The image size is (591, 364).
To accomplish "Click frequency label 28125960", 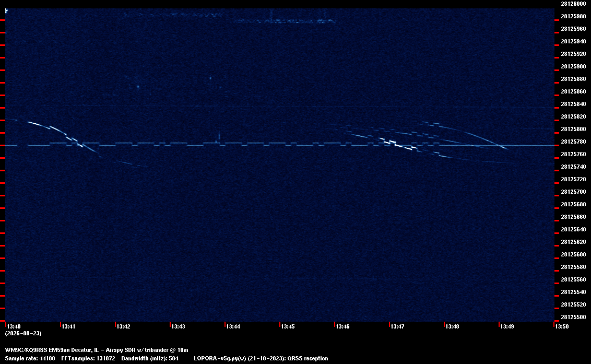I will click(573, 29).
